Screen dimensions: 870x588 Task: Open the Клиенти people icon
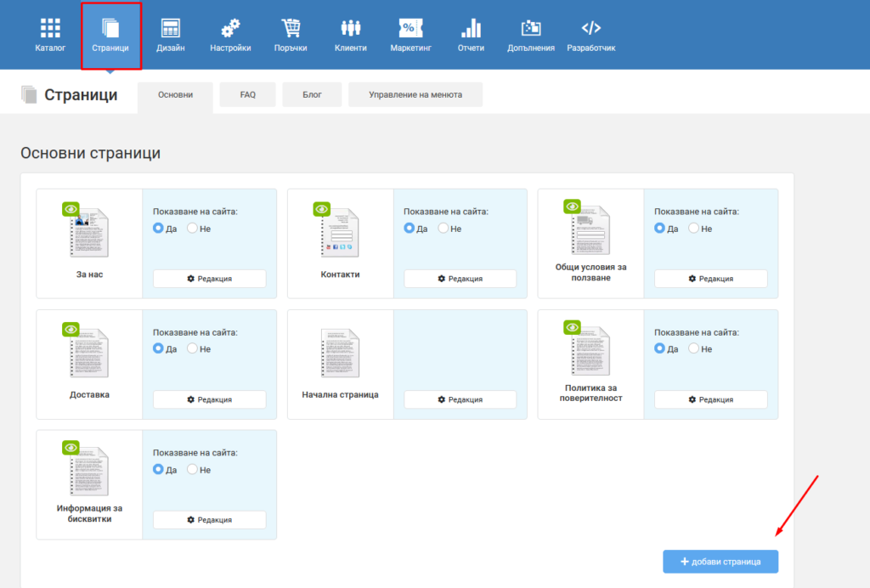coord(351,28)
